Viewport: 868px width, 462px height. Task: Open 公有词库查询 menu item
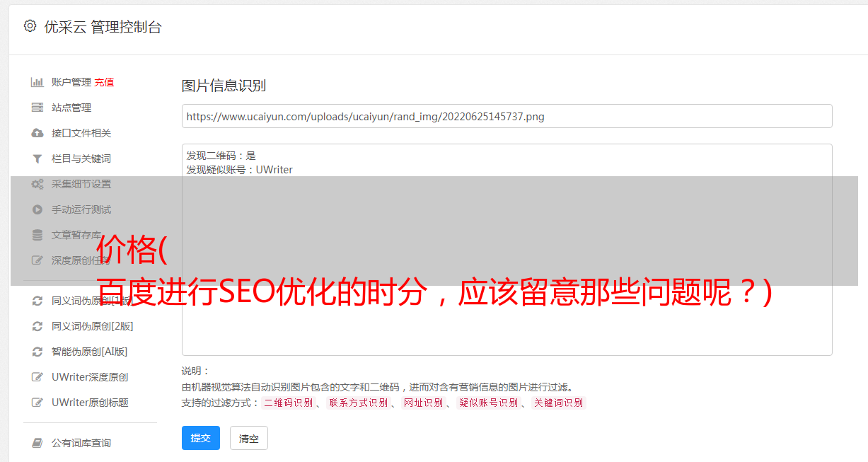[81, 443]
